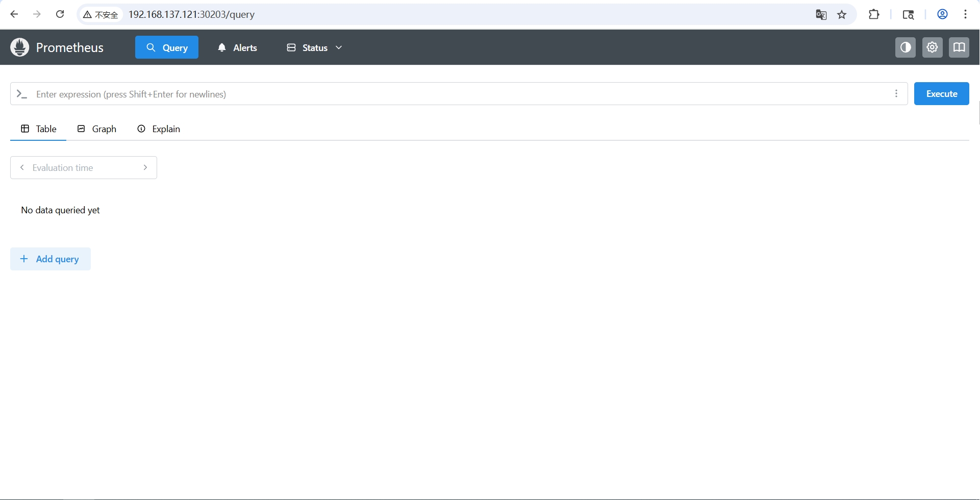Step evaluation time forward with right chevron
Viewport: 980px width, 500px height.
[x=145, y=167]
